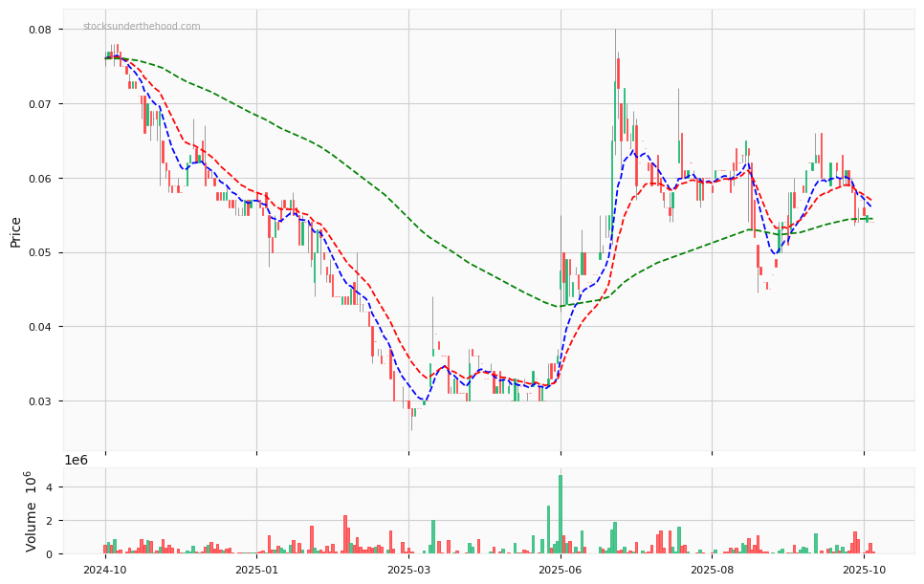Click the green moving average line's lowest point
This screenshot has height=584, width=924.
[561, 307]
